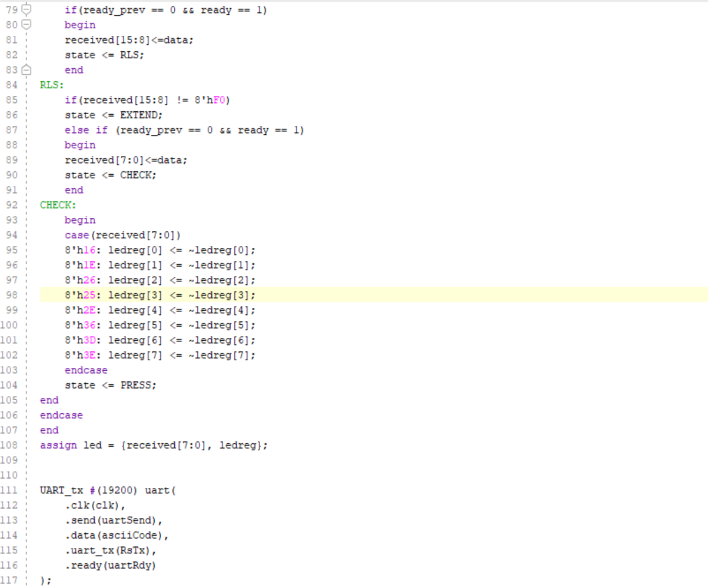
Task: Click the 8'h26: ledreg[2] toggle line
Action: (x=161, y=280)
